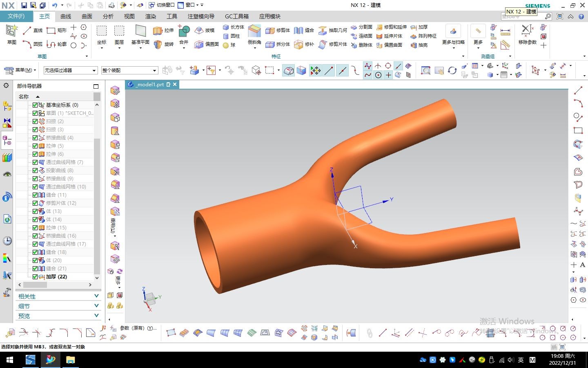Open the 文件(F) menu
The width and height of the screenshot is (588, 368).
[16, 16]
